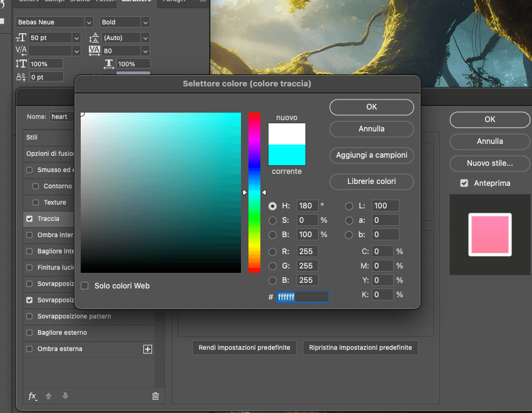Select Bagliore esterno in the styles list
This screenshot has width=532, height=413.
(x=62, y=333)
